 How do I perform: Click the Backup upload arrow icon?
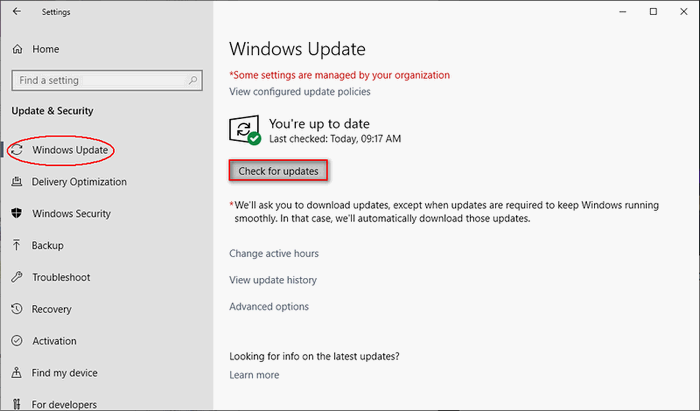(x=17, y=245)
